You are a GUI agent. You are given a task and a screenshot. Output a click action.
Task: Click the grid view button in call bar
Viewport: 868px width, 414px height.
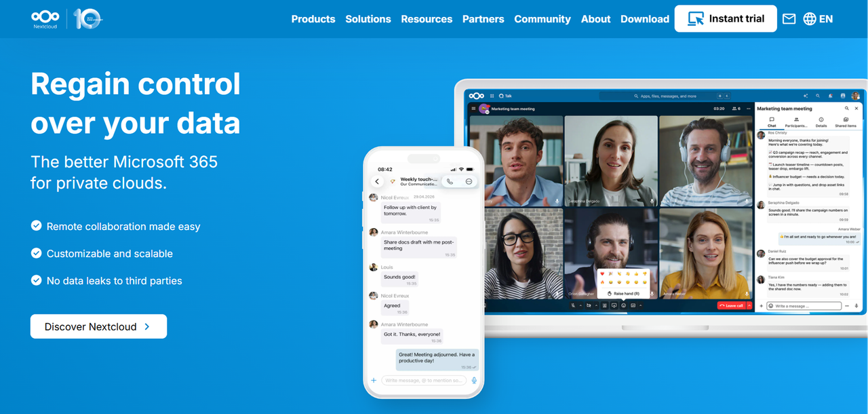633,305
